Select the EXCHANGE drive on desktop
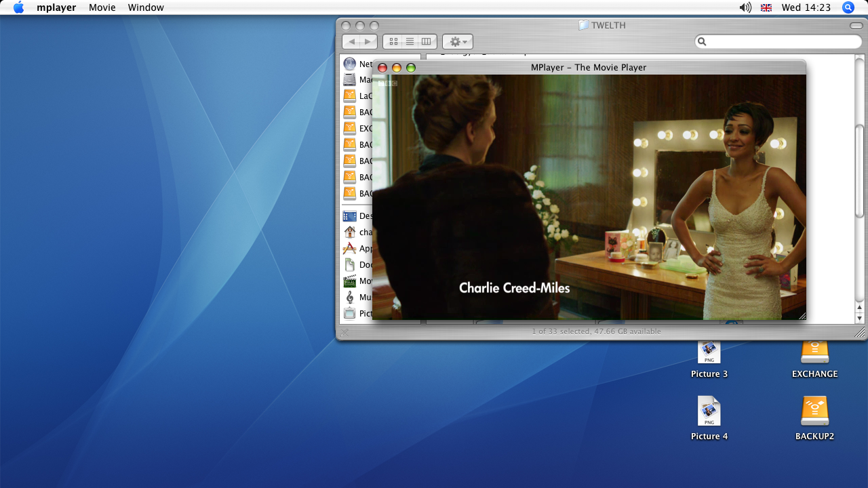Image resolution: width=868 pixels, height=488 pixels. click(x=815, y=359)
